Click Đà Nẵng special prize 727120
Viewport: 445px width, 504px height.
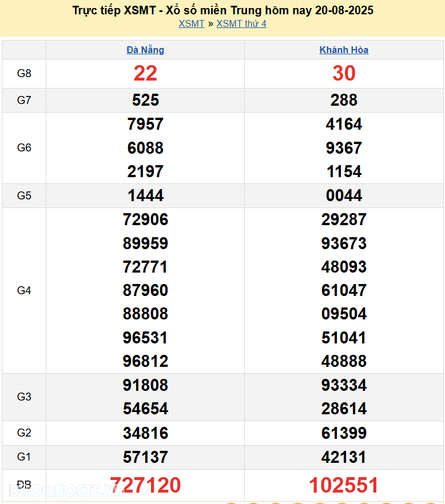[145, 485]
